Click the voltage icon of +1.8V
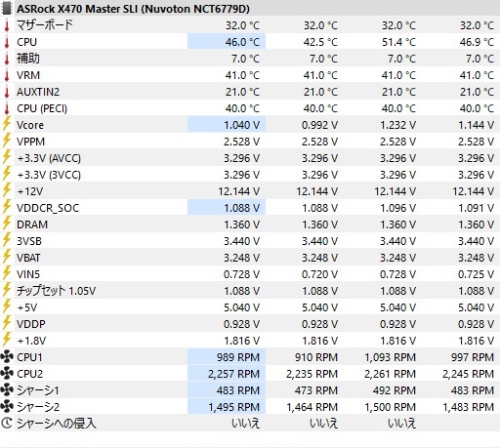 7,340
